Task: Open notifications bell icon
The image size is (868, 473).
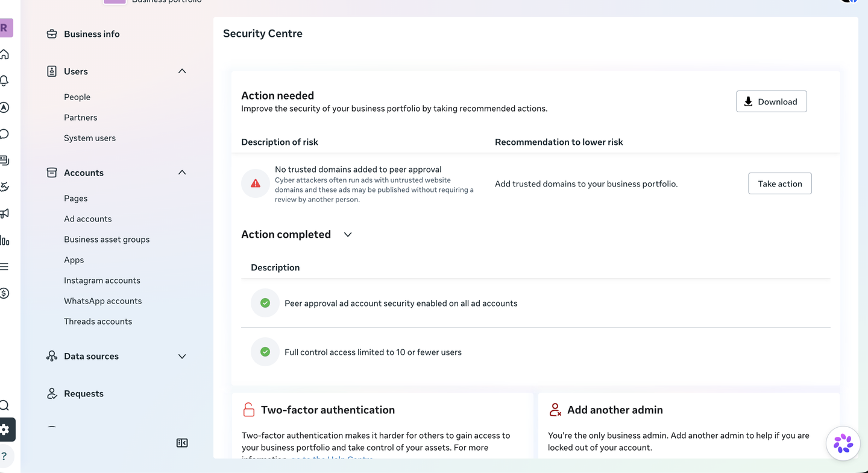Action: point(4,81)
